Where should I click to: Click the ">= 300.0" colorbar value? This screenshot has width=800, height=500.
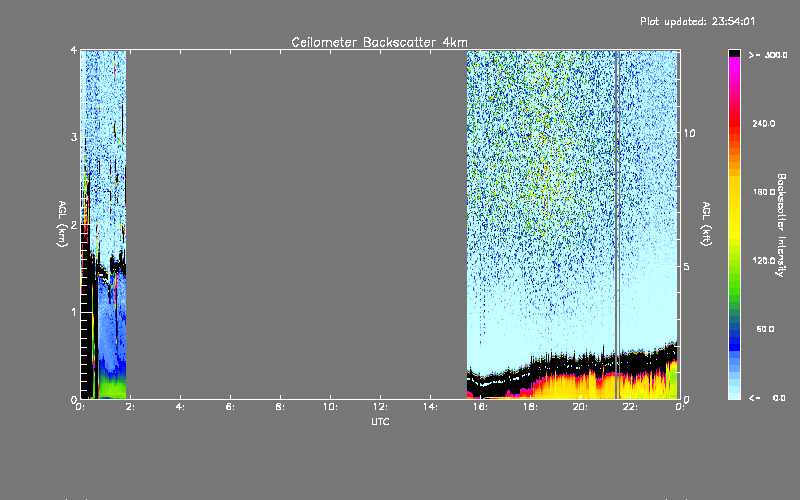pos(768,55)
